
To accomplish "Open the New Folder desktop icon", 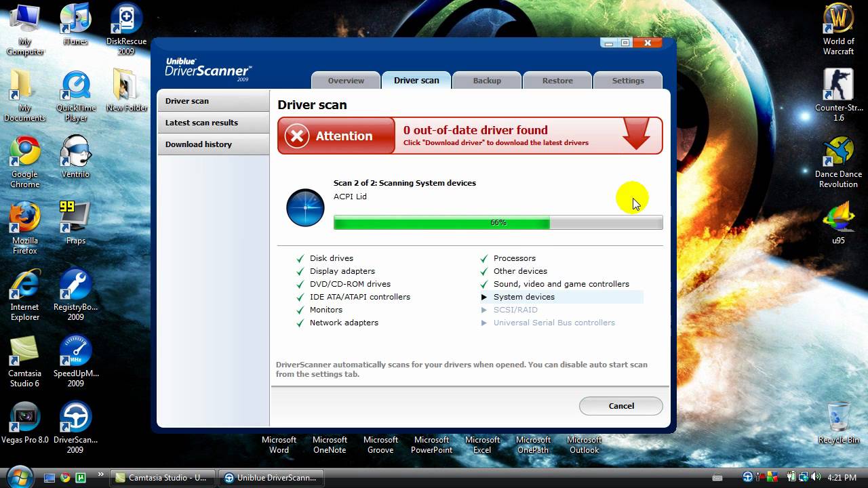I will pyautogui.click(x=126, y=91).
